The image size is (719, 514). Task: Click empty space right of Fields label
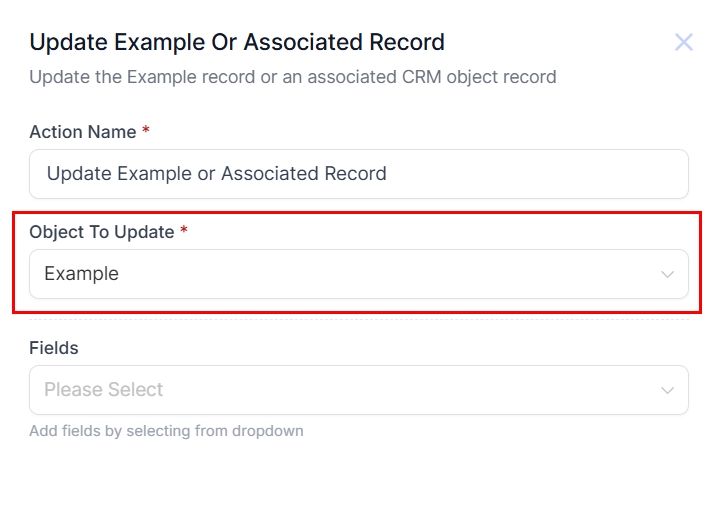click(x=380, y=348)
